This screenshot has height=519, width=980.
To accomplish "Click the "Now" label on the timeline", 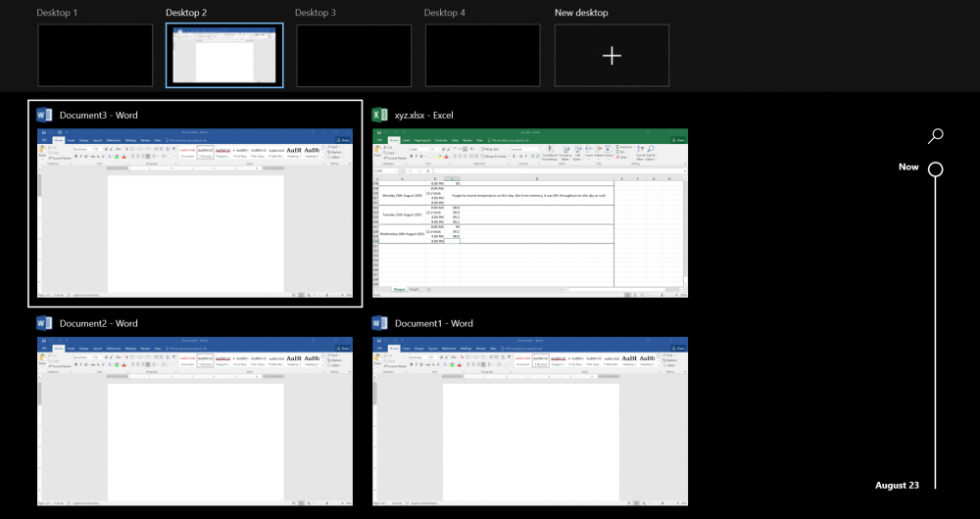I will (908, 166).
